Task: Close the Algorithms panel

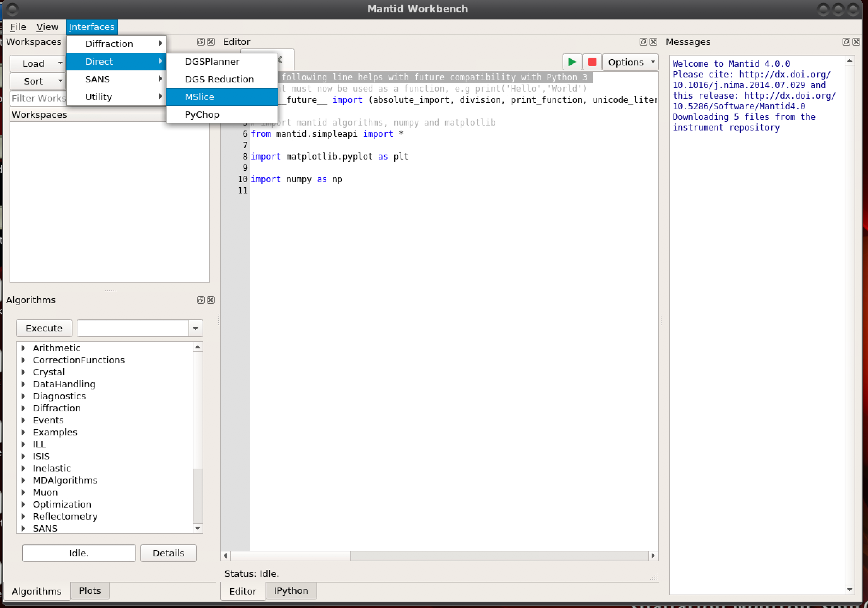Action: (x=211, y=300)
